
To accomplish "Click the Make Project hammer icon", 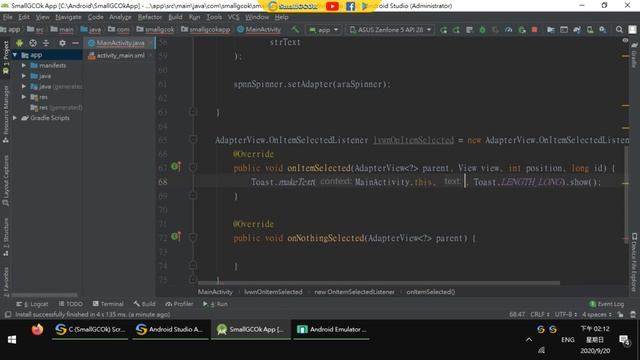I will point(295,29).
